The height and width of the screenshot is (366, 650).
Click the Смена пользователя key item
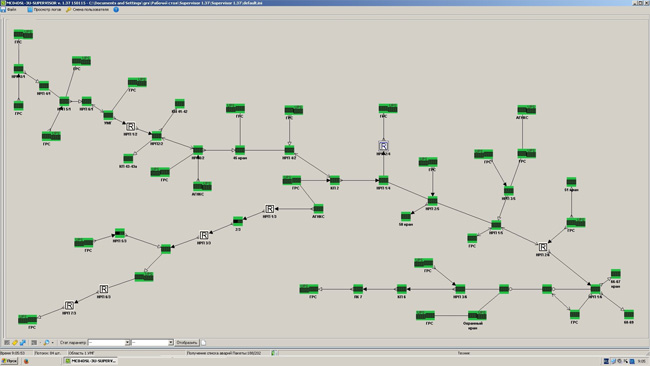pos(87,9)
